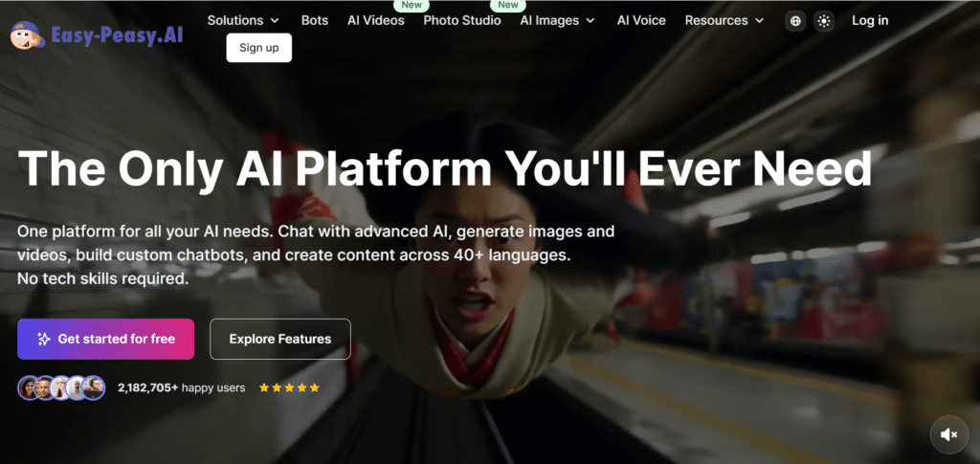The image size is (980, 464).
Task: Go to Photo Studio
Action: pyautogui.click(x=462, y=20)
